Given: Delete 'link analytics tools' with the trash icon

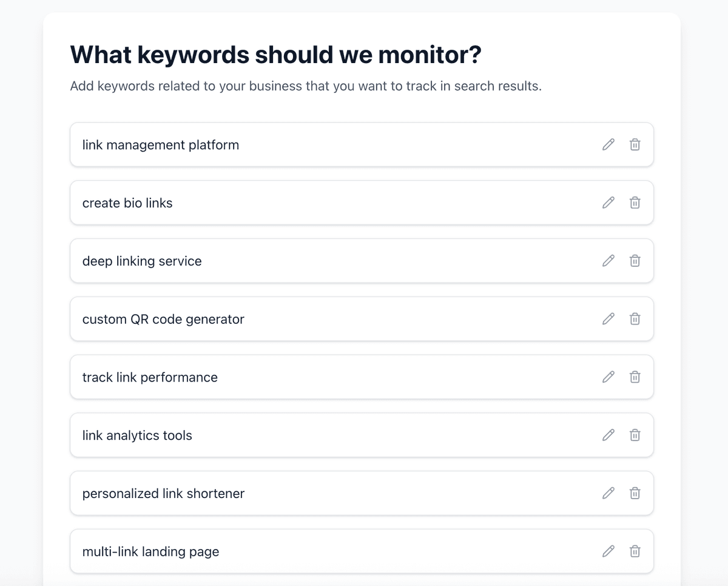Looking at the screenshot, I should 635,435.
